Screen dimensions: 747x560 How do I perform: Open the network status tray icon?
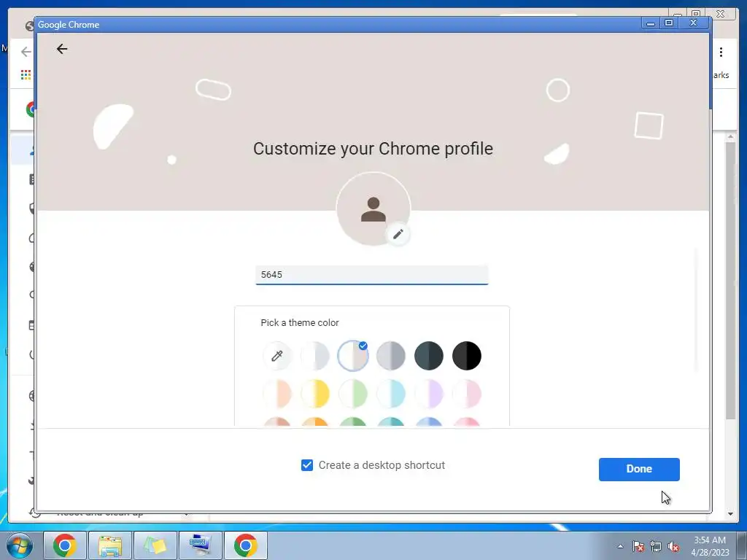pyautogui.click(x=656, y=546)
